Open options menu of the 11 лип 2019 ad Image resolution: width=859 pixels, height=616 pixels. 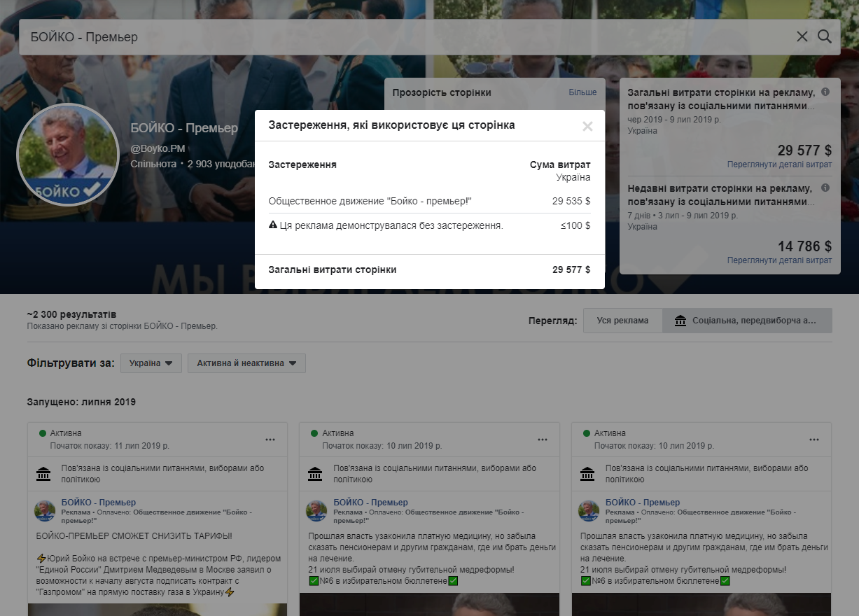[x=270, y=440]
